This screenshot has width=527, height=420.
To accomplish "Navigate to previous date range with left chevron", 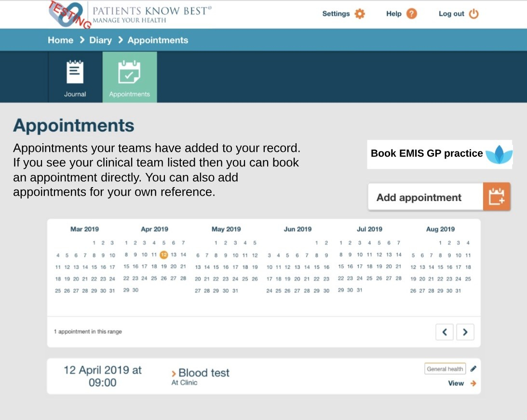I will point(444,332).
